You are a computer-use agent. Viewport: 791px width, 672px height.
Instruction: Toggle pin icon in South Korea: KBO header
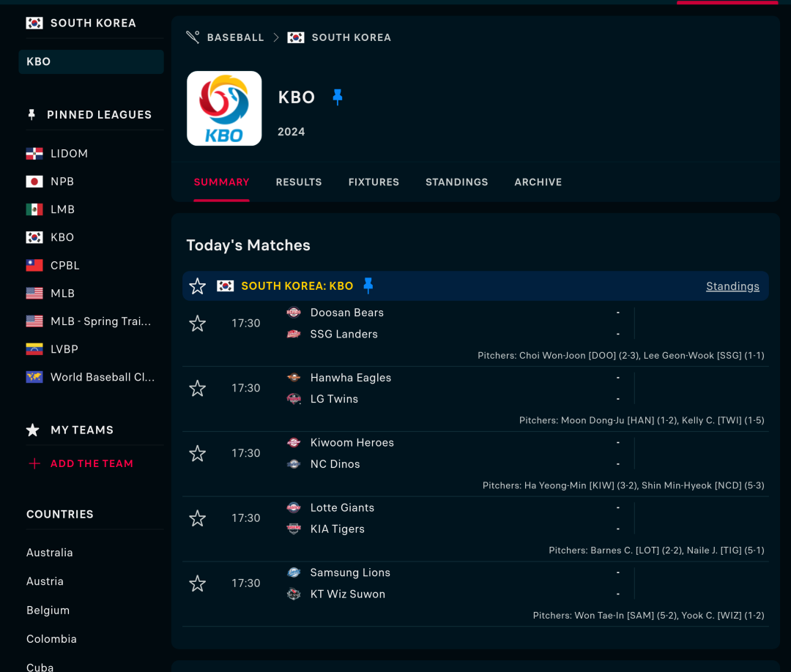coord(368,285)
